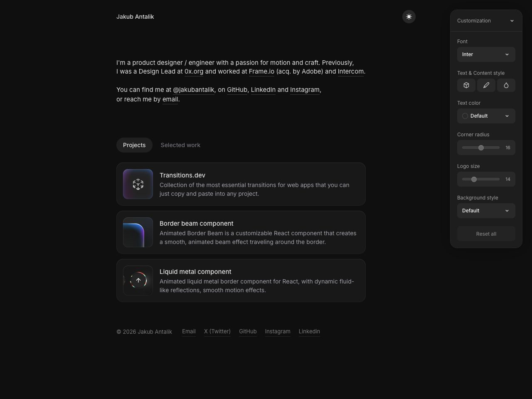Click the Corner radius slider handle
The height and width of the screenshot is (399, 532).
point(481,148)
